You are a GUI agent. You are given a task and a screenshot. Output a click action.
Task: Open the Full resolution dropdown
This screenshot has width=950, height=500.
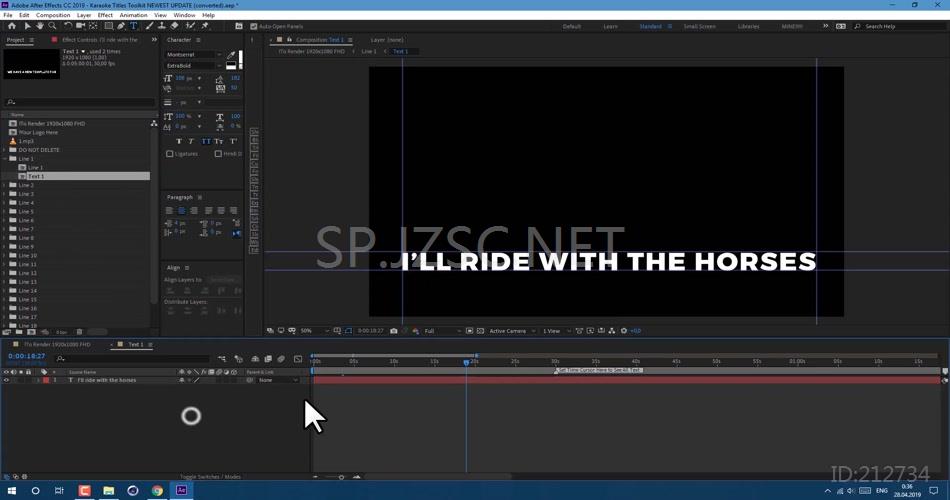point(442,331)
